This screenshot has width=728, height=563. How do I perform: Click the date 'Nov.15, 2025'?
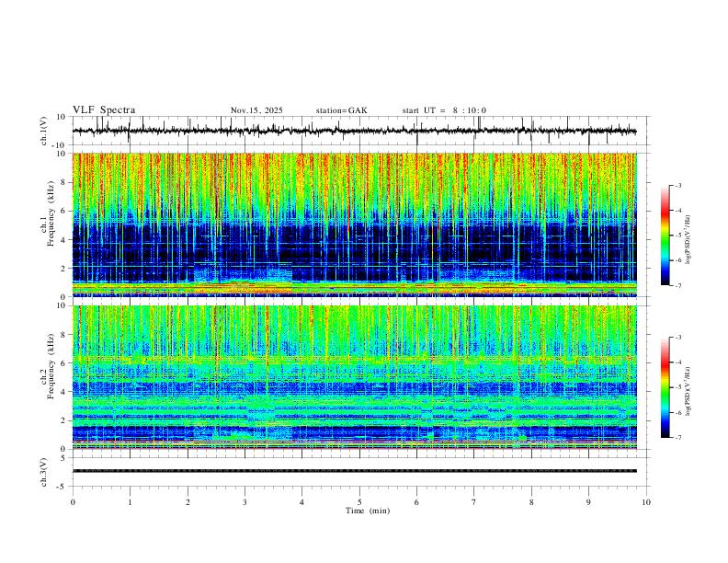(x=256, y=110)
